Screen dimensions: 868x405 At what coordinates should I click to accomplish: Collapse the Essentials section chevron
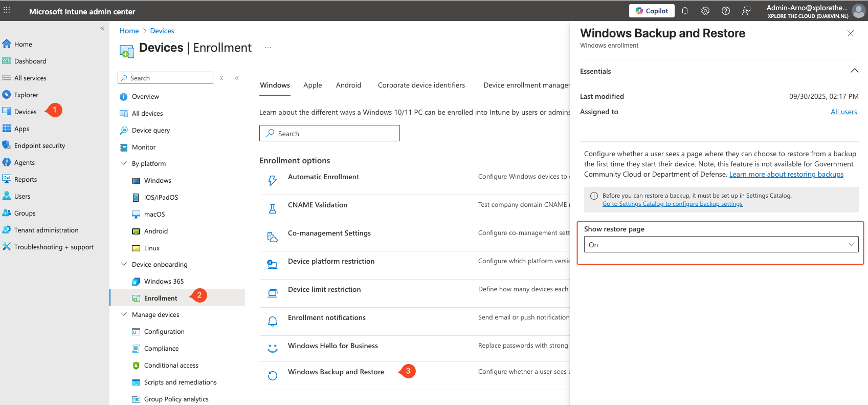(854, 71)
